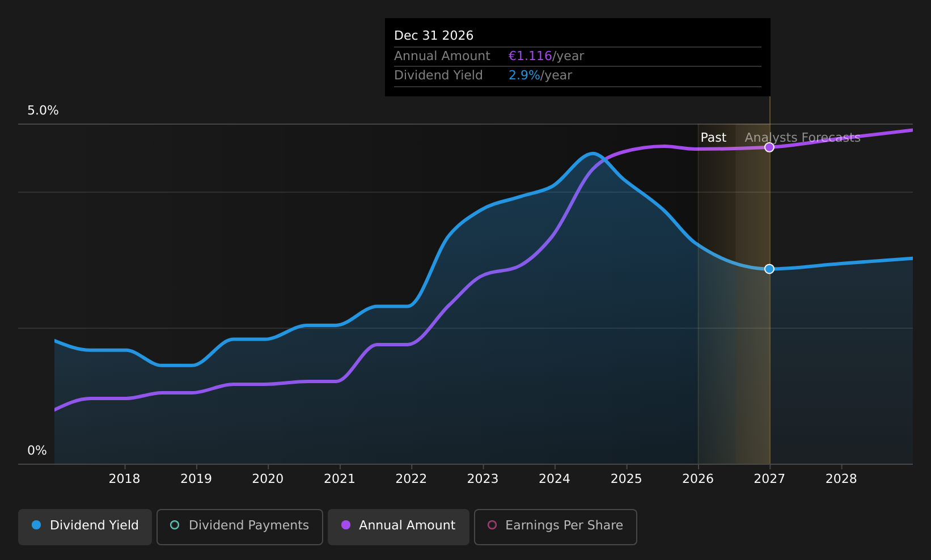Viewport: 931px width, 560px height.
Task: Click the Dividend Yield tooltip row label
Action: [438, 75]
